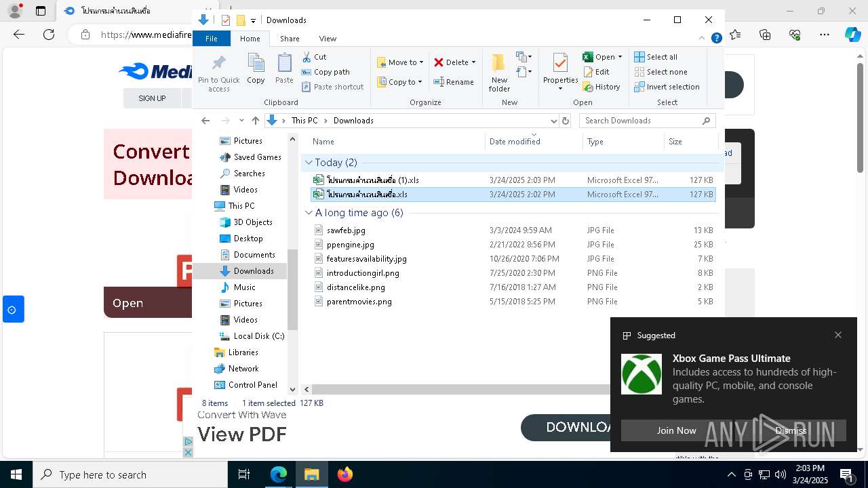The image size is (868, 488).
Task: Go up one folder level arrow
Action: [x=255, y=121]
